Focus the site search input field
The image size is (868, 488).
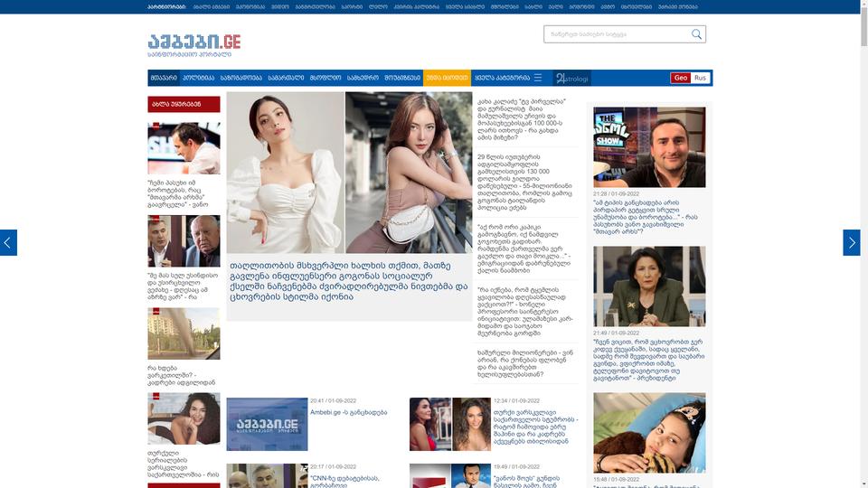click(x=617, y=34)
